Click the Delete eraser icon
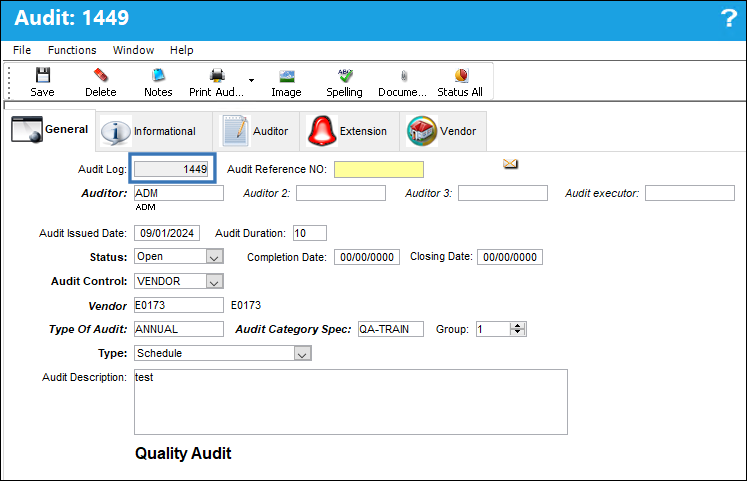747x481 pixels. (x=101, y=75)
